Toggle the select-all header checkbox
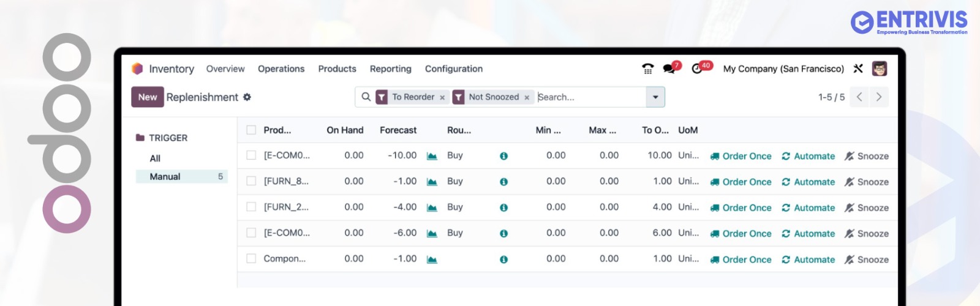 click(x=251, y=130)
